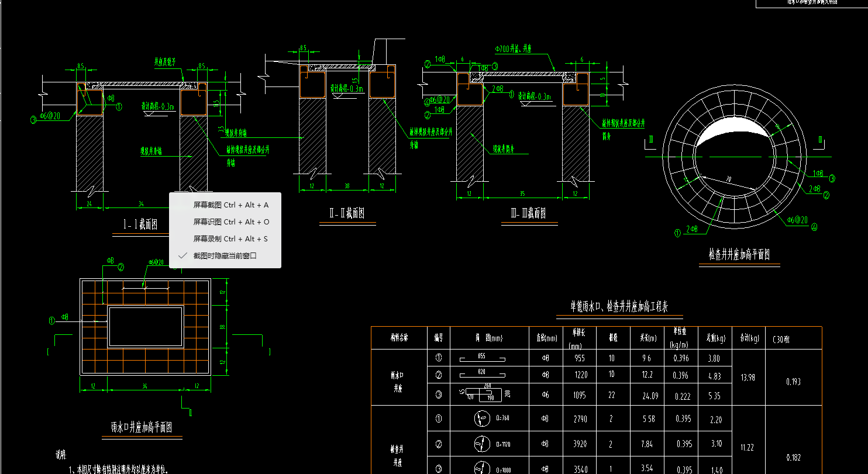
Task: Click the 12.2 total length cell
Action: tap(647, 375)
